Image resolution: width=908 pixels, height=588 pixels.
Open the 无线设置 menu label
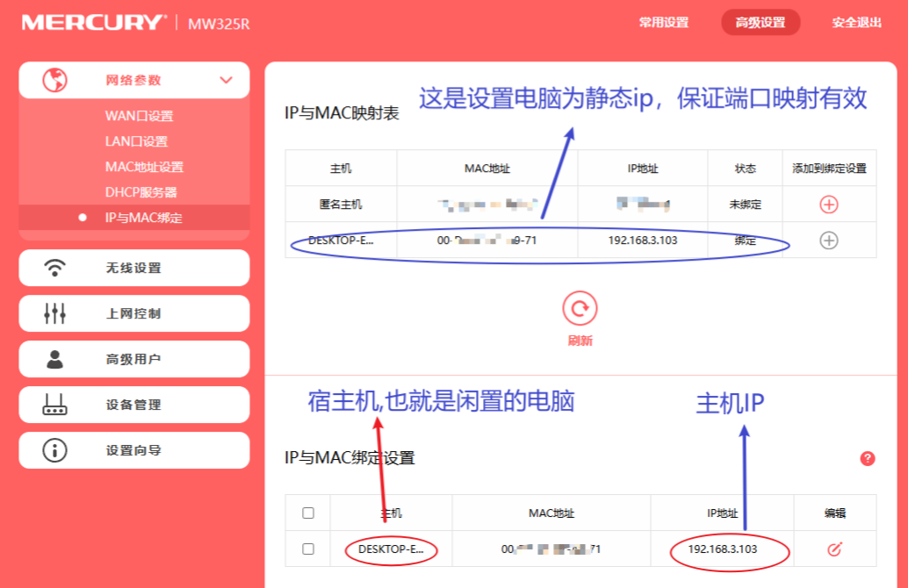[133, 268]
